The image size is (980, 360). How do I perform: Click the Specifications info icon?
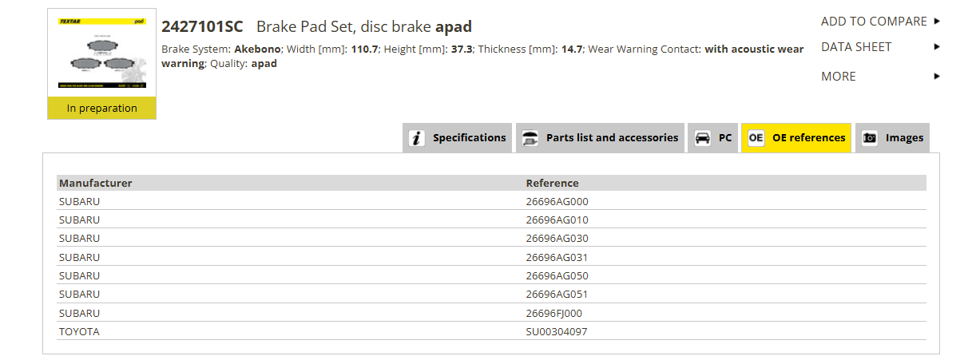(x=417, y=138)
